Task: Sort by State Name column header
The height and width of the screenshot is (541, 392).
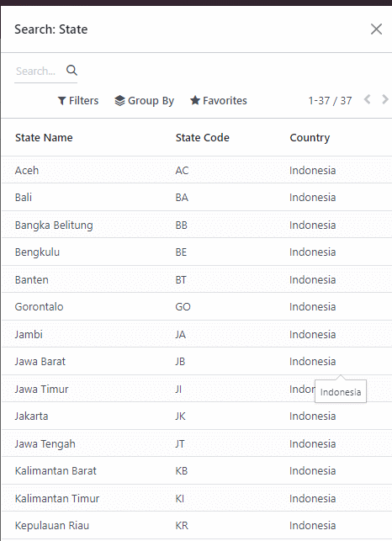Action: click(x=44, y=138)
